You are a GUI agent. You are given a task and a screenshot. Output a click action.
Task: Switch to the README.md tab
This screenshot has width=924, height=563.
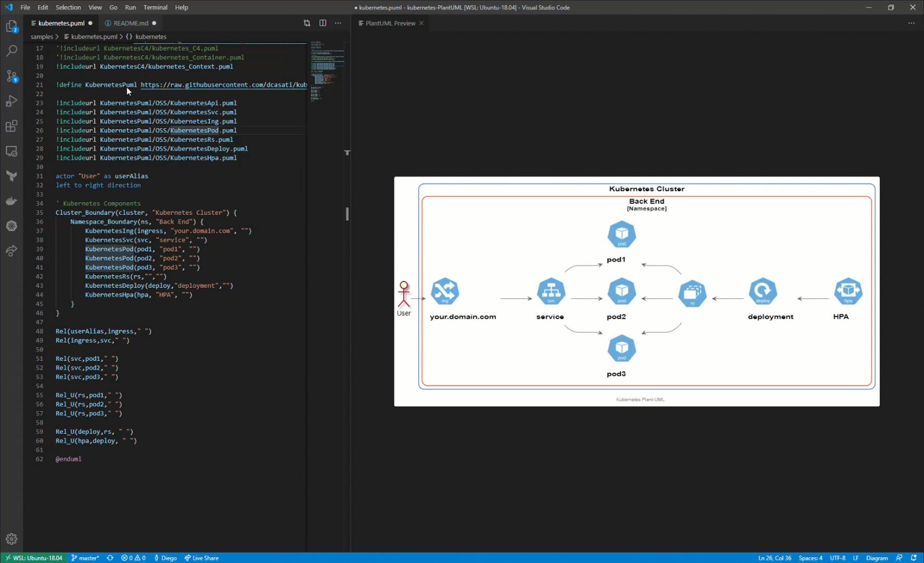130,23
